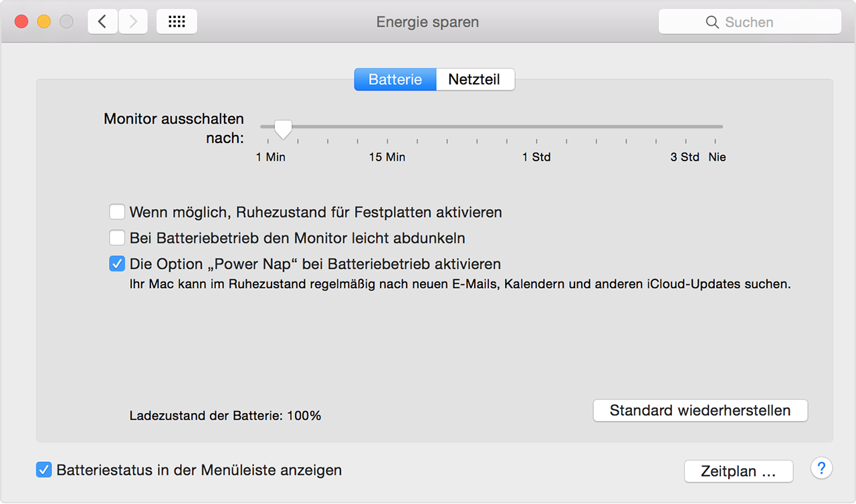This screenshot has height=504, width=856.
Task: Click the Ladezustand der Batterie: 100% text
Action: pos(225,416)
